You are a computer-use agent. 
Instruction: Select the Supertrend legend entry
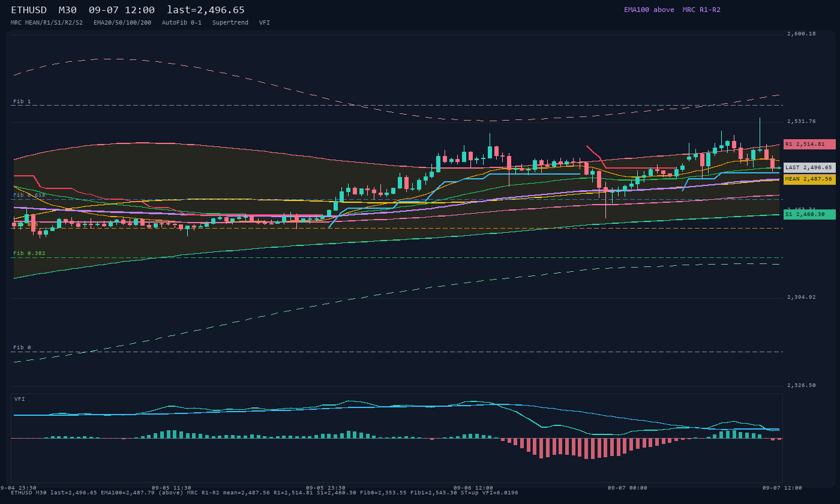tap(230, 22)
